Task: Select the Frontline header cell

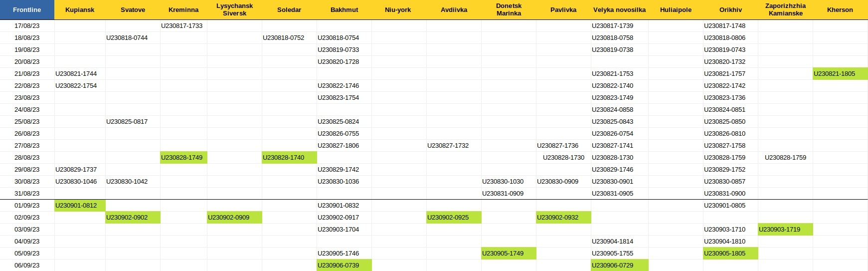Action: 27,10
